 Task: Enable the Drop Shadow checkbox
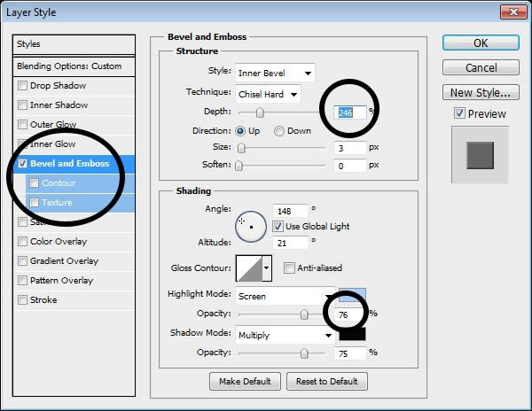tap(22, 85)
